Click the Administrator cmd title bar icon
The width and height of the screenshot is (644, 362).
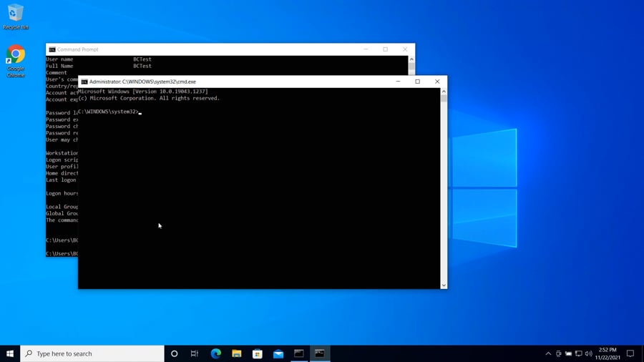click(84, 82)
